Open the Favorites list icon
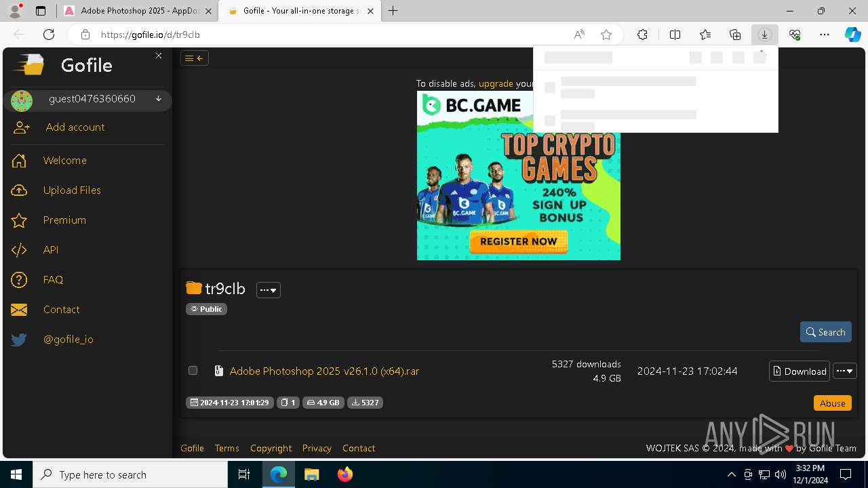 click(705, 35)
